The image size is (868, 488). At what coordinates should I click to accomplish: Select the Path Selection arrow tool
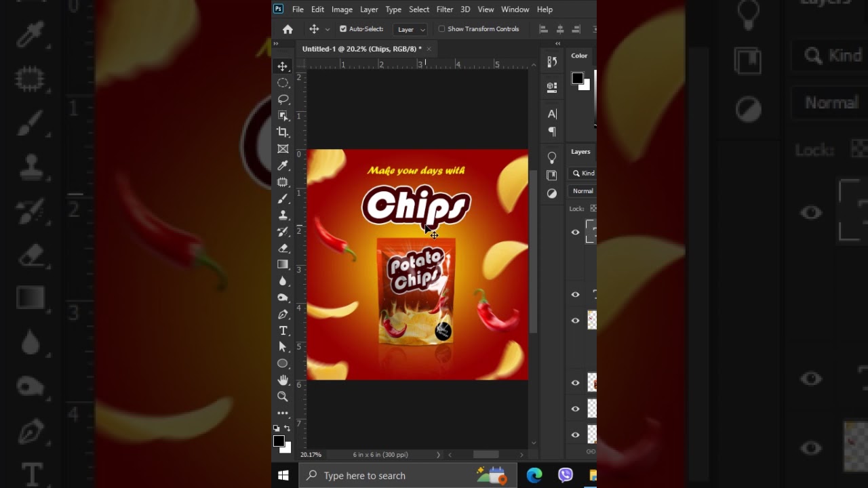click(x=283, y=347)
